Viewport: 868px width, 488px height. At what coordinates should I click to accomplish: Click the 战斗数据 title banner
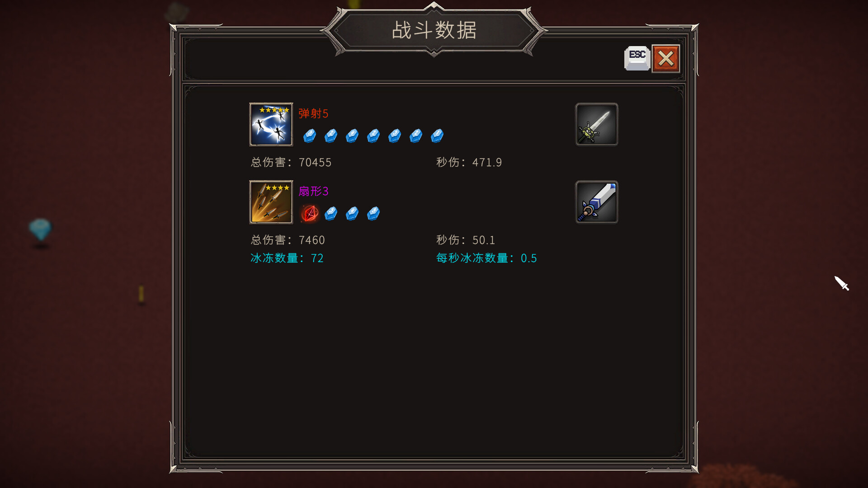pyautogui.click(x=434, y=30)
